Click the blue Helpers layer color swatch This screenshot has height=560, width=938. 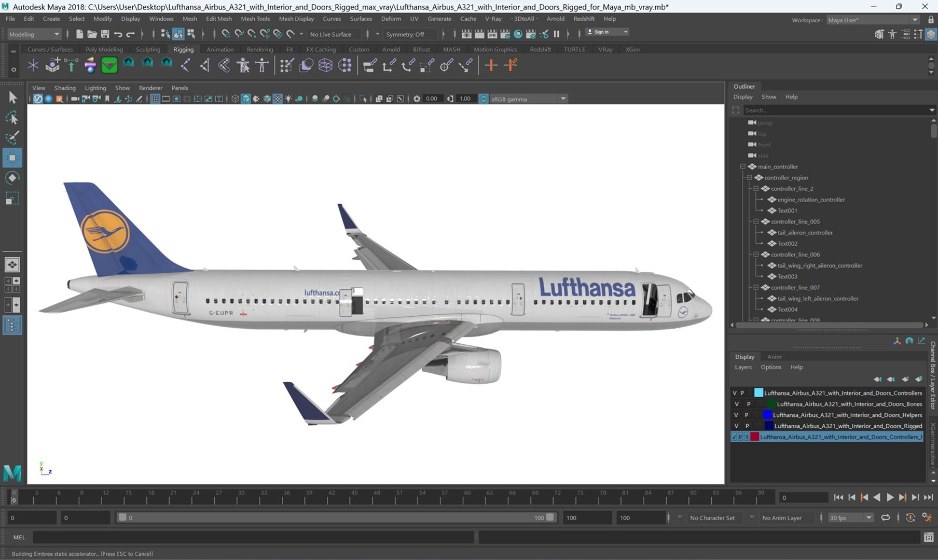pyautogui.click(x=767, y=415)
